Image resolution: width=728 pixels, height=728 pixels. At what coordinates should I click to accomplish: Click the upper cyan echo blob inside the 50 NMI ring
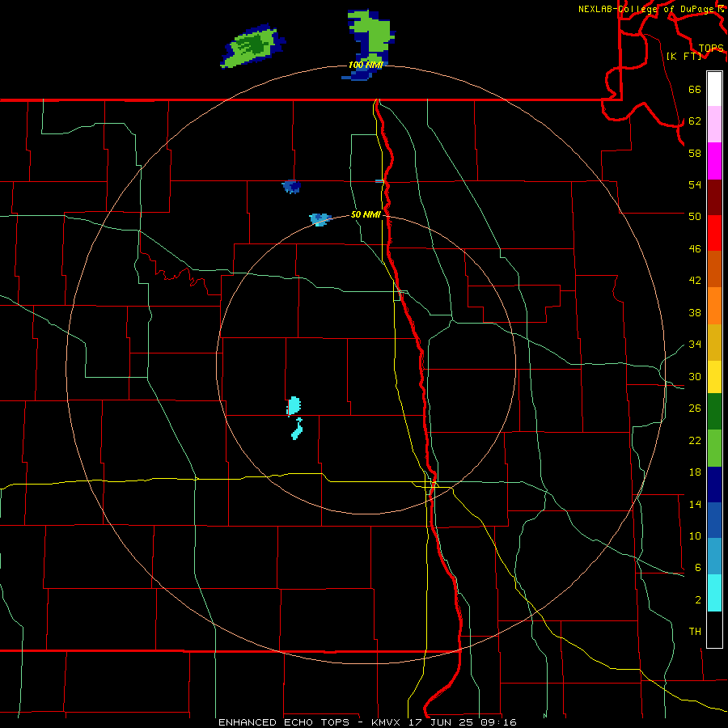[x=294, y=406]
